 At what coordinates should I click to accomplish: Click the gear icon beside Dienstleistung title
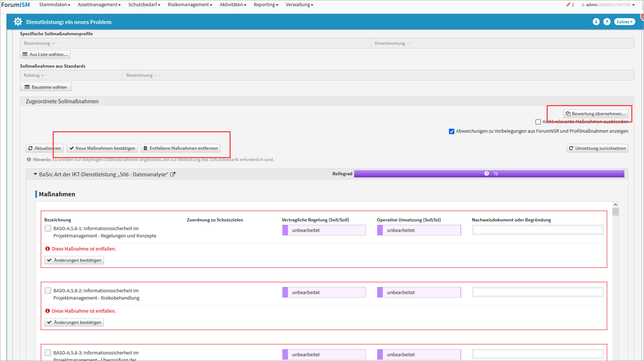[x=18, y=22]
